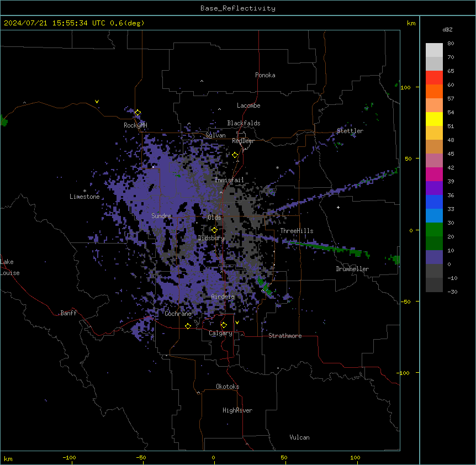Click the Innisfail town label
The width and height of the screenshot is (476, 465).
click(229, 180)
